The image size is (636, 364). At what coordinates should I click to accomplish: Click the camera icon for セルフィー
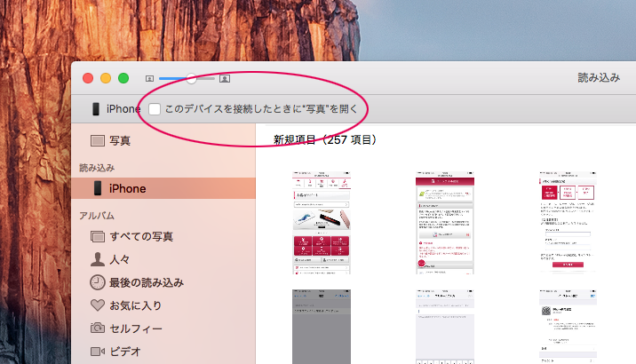click(x=98, y=328)
